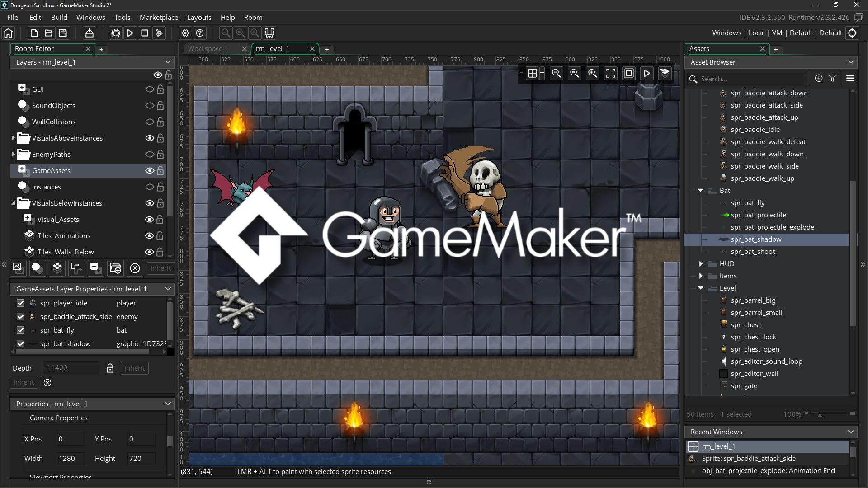The height and width of the screenshot is (488, 868).
Task: Toggle visibility of the WallCollisions layer
Action: tap(150, 122)
